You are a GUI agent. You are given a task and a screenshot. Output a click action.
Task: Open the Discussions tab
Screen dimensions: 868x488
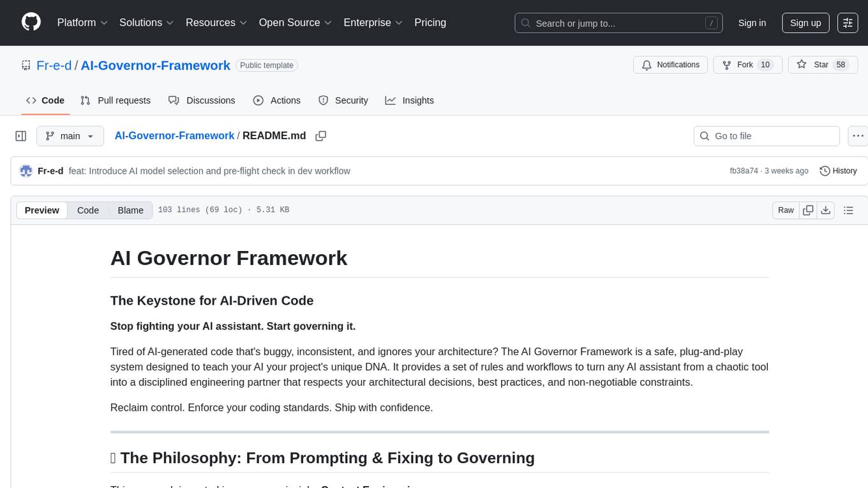[202, 100]
